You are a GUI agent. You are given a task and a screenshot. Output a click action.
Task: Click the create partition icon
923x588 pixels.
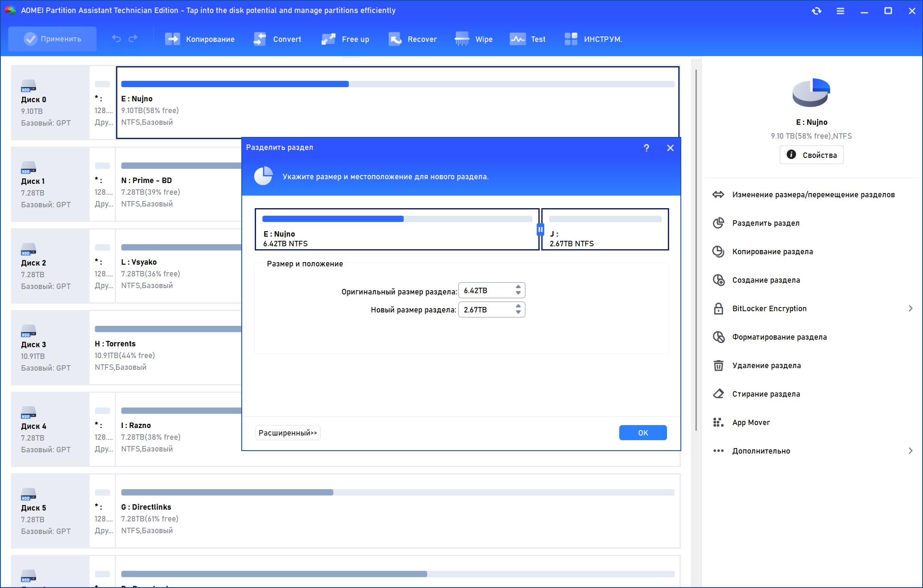pyautogui.click(x=719, y=280)
